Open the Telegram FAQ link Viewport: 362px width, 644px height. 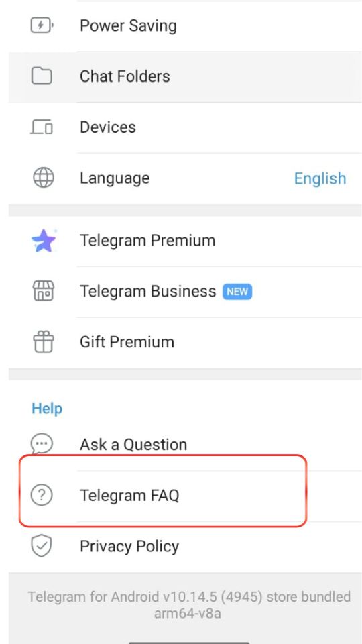pyautogui.click(x=185, y=496)
